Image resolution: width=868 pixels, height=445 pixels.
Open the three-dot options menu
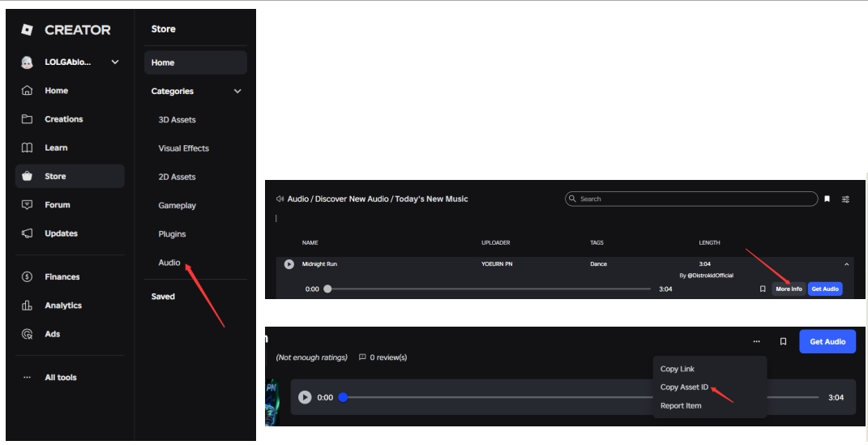[756, 341]
